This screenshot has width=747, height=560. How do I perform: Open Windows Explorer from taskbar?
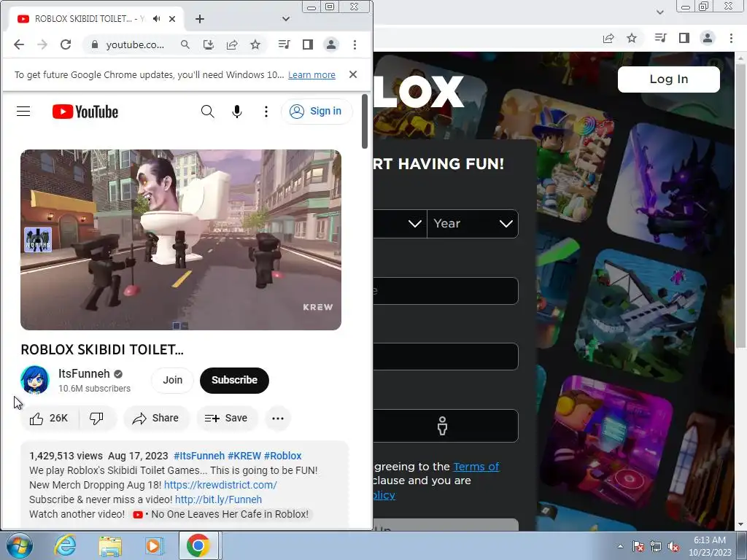[x=110, y=545]
